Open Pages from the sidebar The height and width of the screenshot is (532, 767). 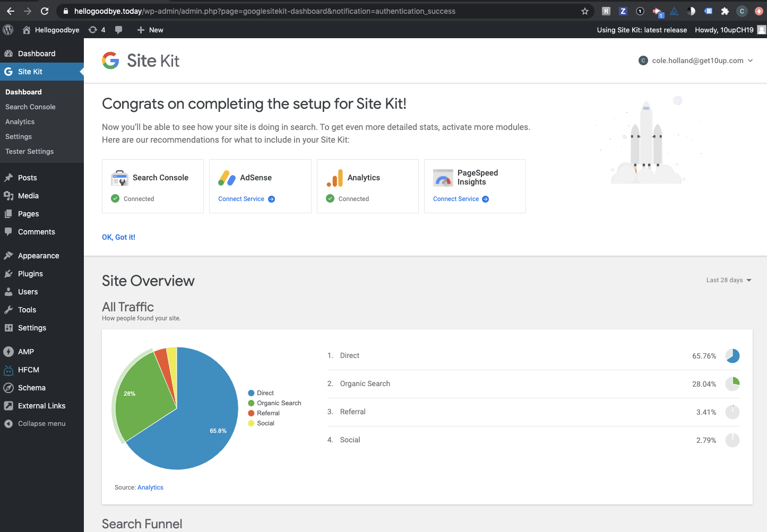(x=42, y=214)
